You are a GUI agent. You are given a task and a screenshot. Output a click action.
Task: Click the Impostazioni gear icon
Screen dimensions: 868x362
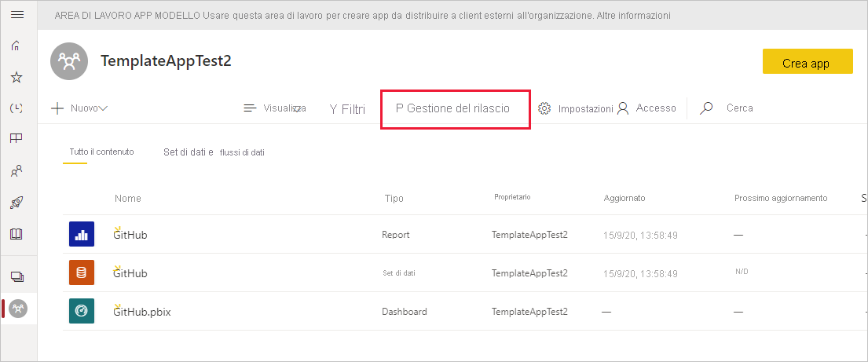click(544, 108)
